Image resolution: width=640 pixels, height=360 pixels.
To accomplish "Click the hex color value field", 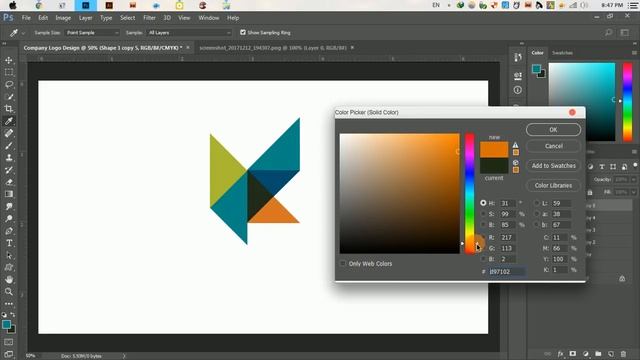I will click(x=507, y=271).
